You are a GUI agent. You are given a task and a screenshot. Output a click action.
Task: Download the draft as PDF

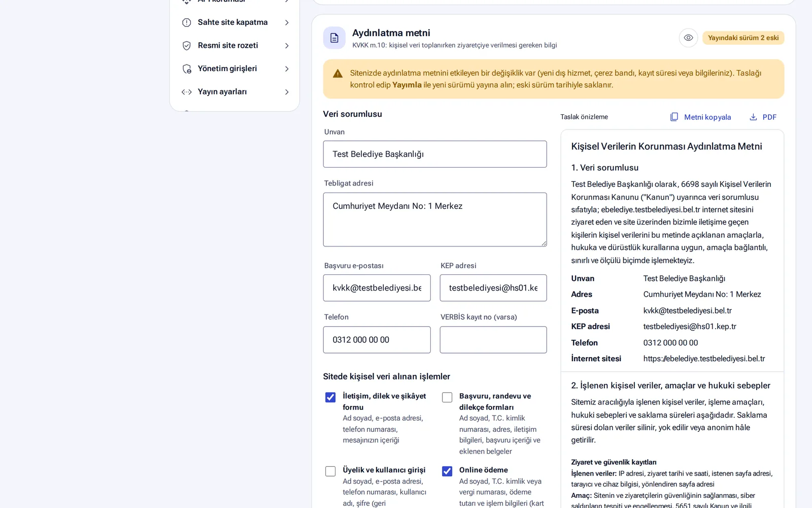(x=763, y=117)
